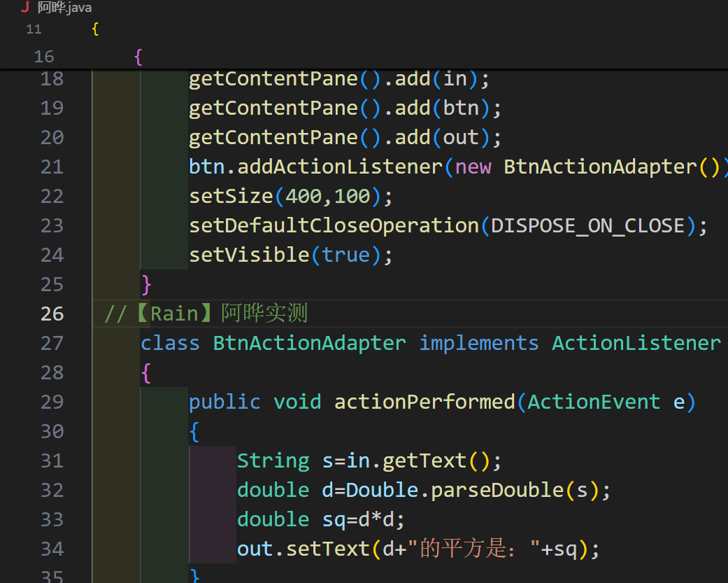Click the sq=d*d expression on line 33
Screen dimensions: 728x583
[x=358, y=520]
